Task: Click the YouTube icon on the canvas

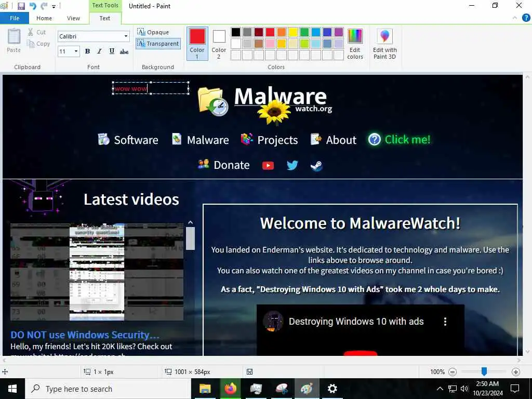Action: [268, 166]
